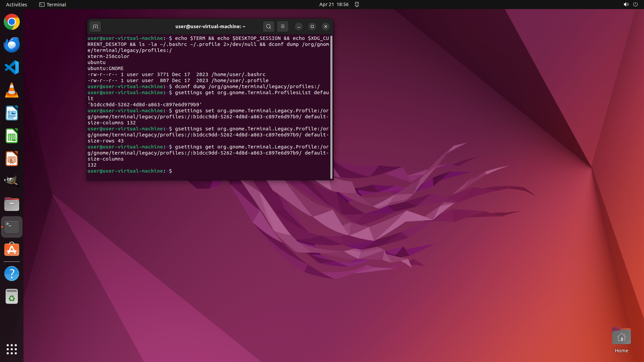
Task: Launch Google Chrome from the dock
Action: tap(12, 22)
